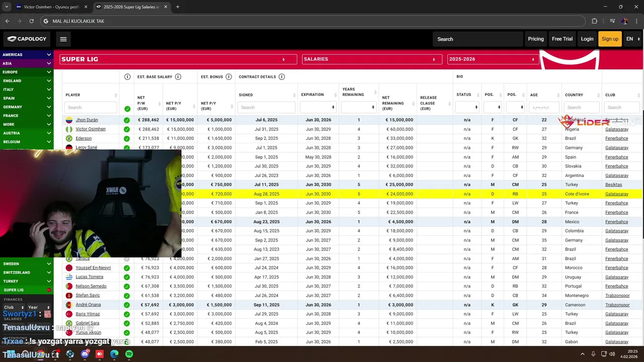This screenshot has width=644, height=362.
Task: Open the media control icon in Chrome toolbar
Action: coord(612,21)
